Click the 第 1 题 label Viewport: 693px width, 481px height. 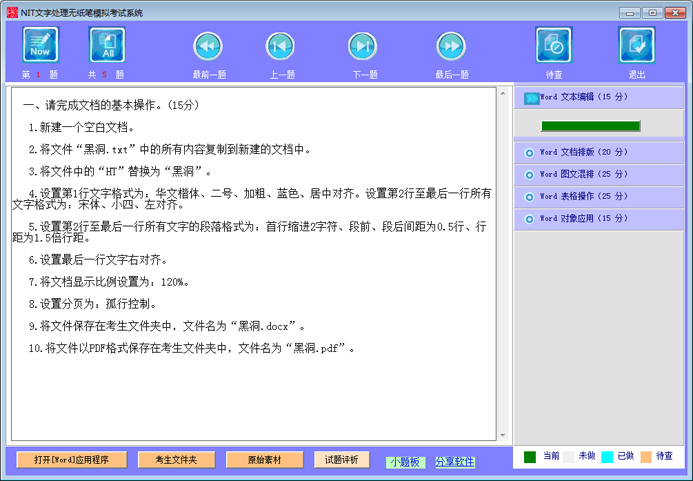pos(40,75)
